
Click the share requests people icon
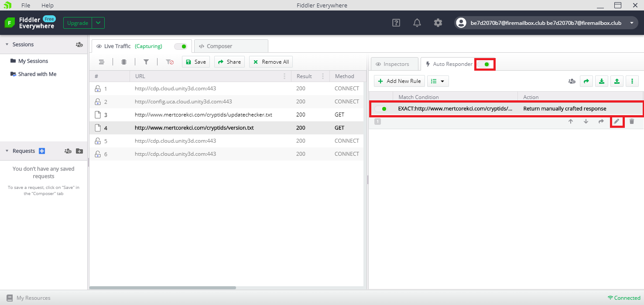tap(68, 151)
